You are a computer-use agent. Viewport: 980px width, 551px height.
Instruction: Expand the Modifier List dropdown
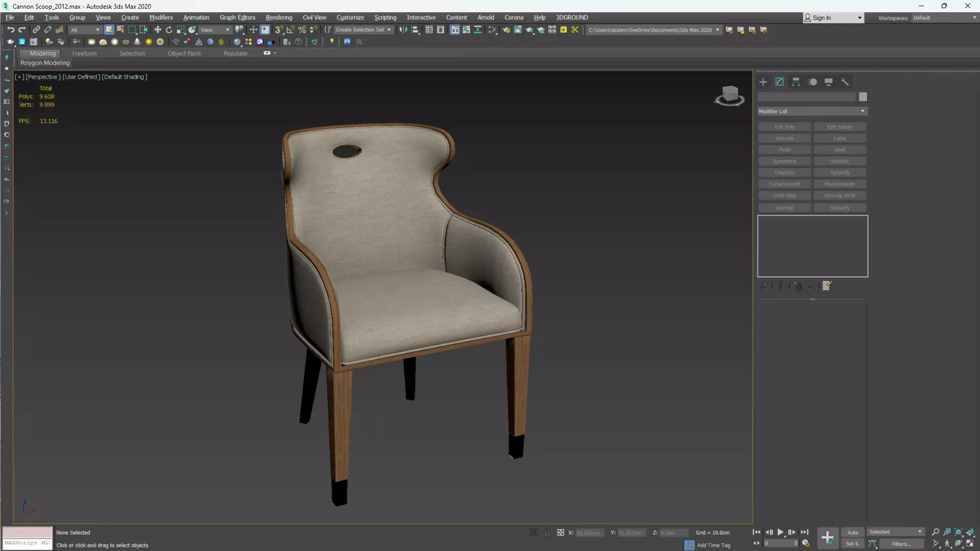pyautogui.click(x=812, y=111)
